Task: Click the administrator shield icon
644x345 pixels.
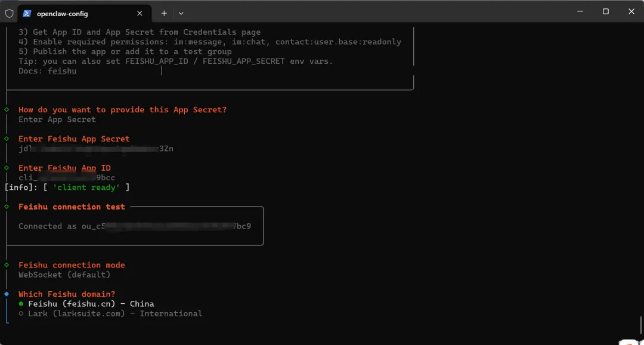Action: [9, 13]
